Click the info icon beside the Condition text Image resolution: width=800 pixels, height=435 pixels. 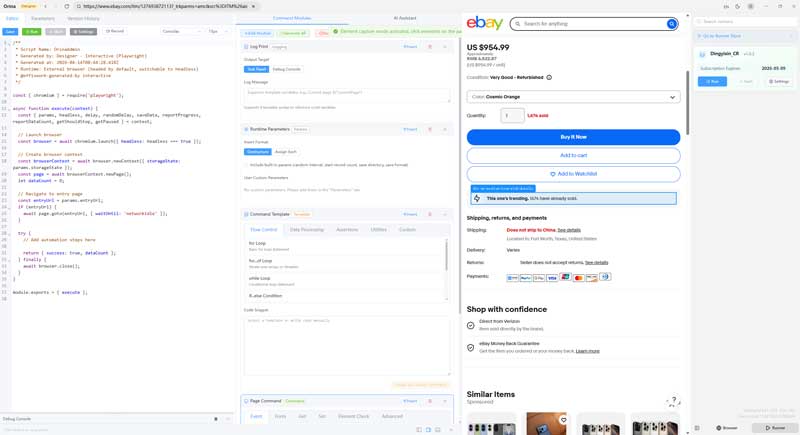549,77
